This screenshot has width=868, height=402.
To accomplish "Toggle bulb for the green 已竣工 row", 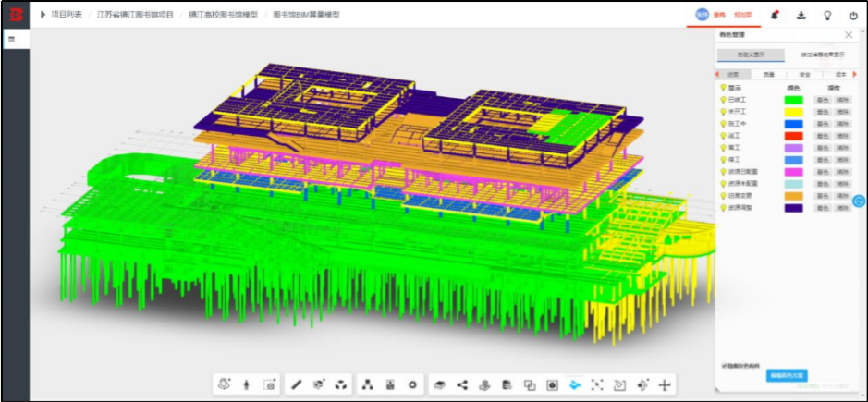I will click(723, 100).
